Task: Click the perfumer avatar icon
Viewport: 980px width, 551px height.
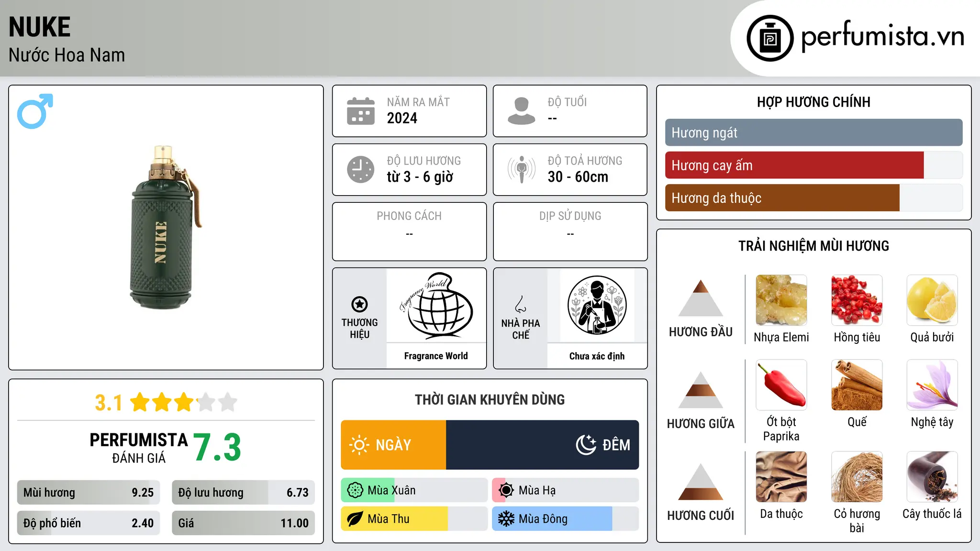Action: [x=597, y=305]
